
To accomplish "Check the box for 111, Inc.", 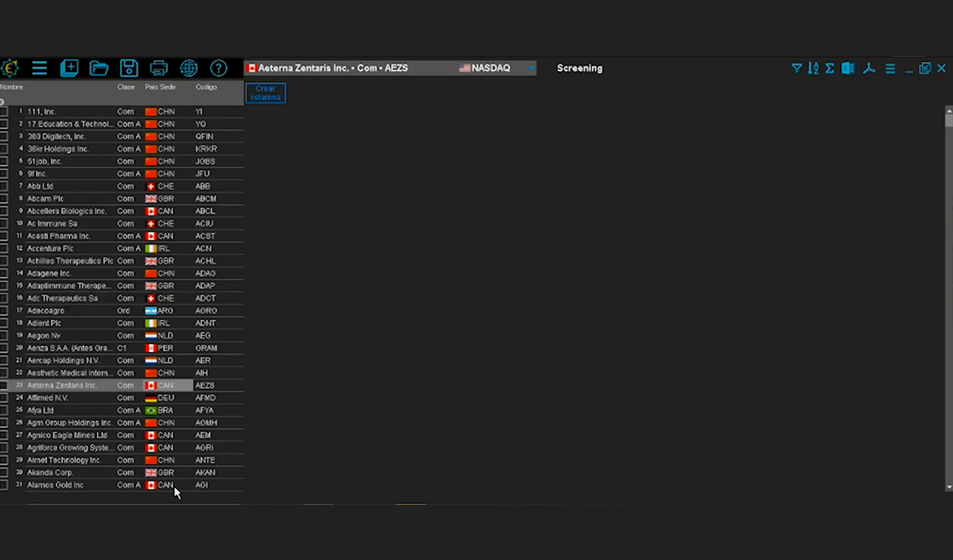I will pyautogui.click(x=3, y=112).
